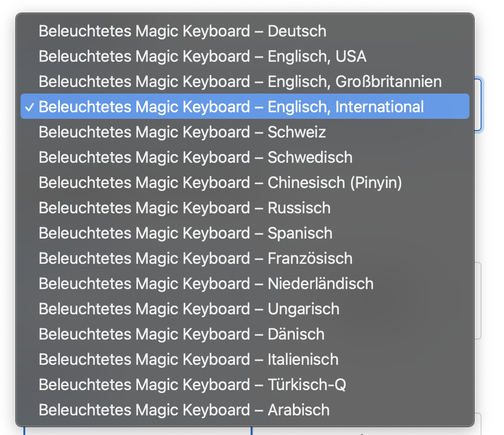This screenshot has width=504, height=435.
Task: Select highlighted Englisch, International entry
Action: pyautogui.click(x=231, y=107)
